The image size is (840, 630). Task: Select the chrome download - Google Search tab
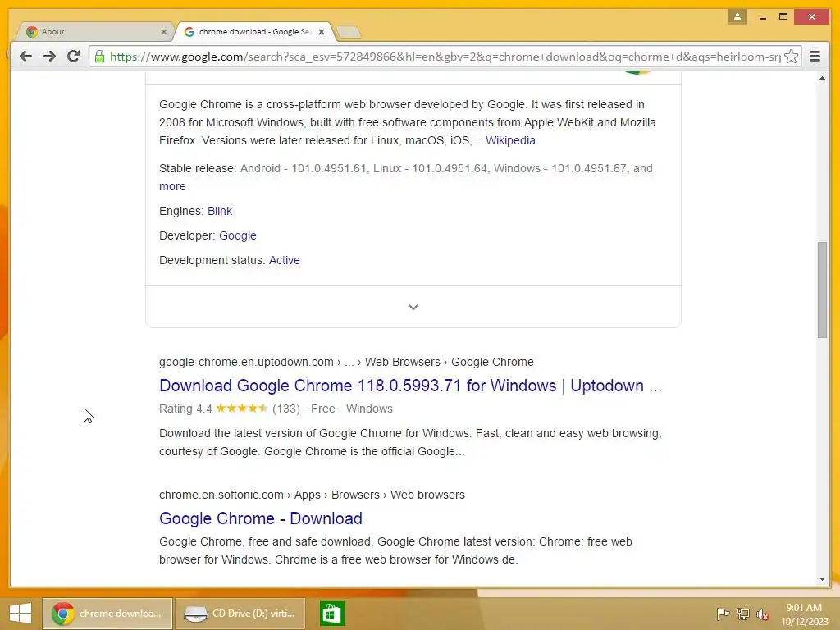(255, 32)
